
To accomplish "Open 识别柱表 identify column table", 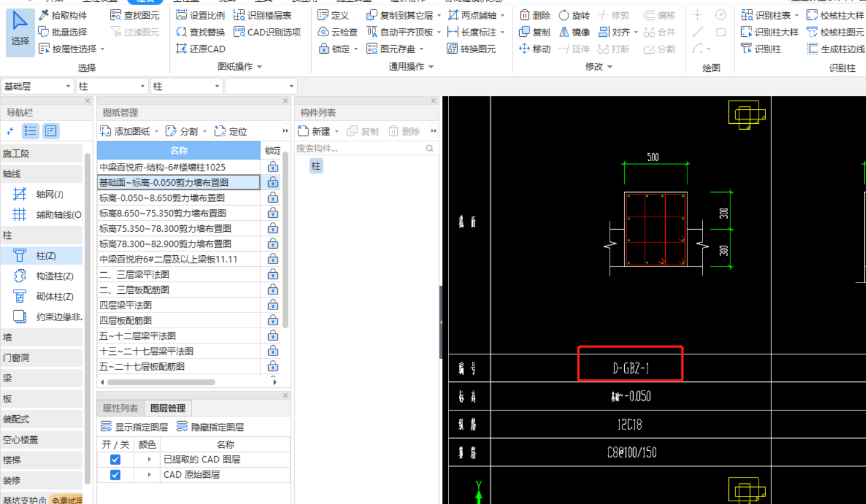I will pyautogui.click(x=766, y=15).
